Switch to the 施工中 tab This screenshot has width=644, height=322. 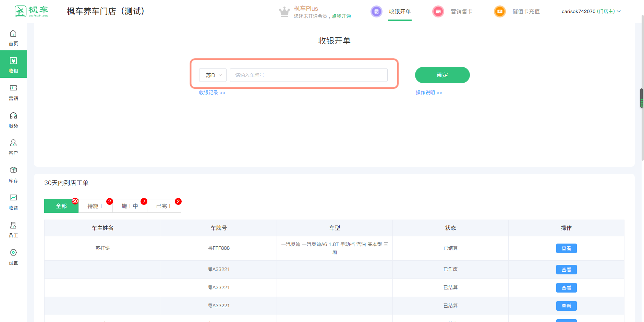(130, 206)
